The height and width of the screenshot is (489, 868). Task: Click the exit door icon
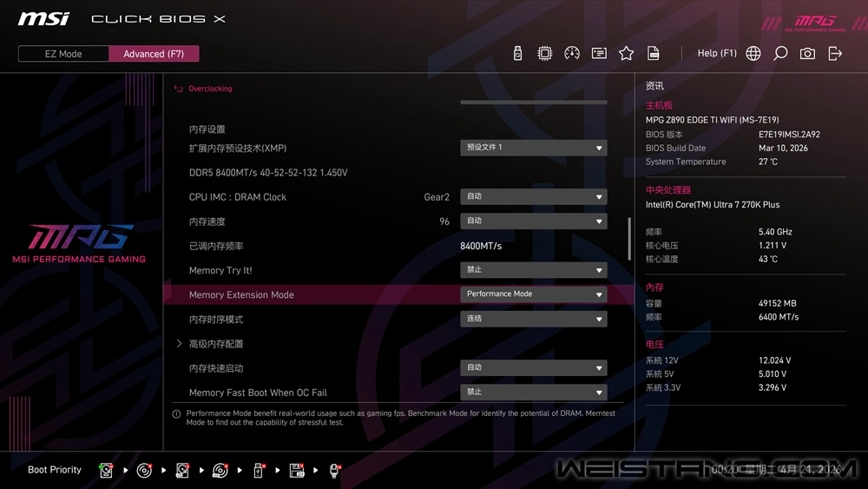pos(835,53)
